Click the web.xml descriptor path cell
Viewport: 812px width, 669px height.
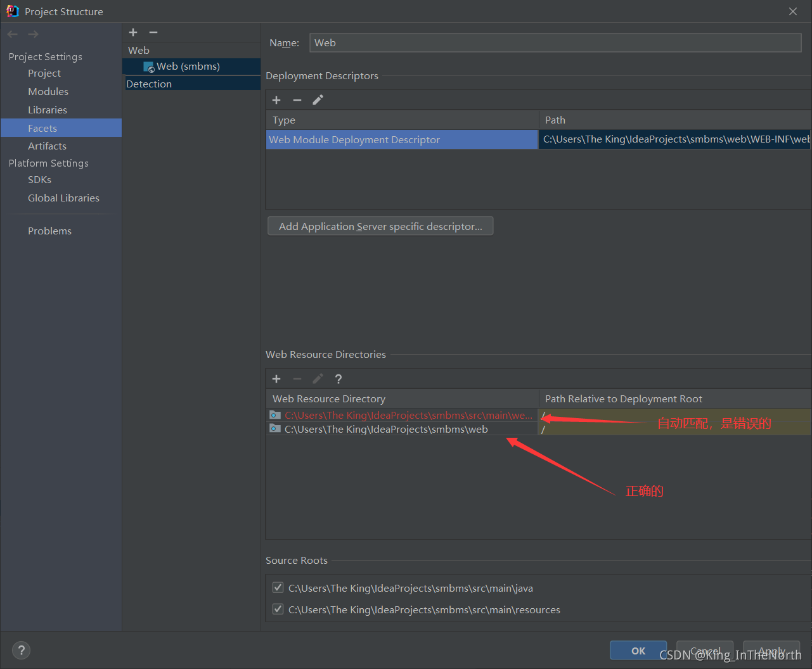(675, 139)
